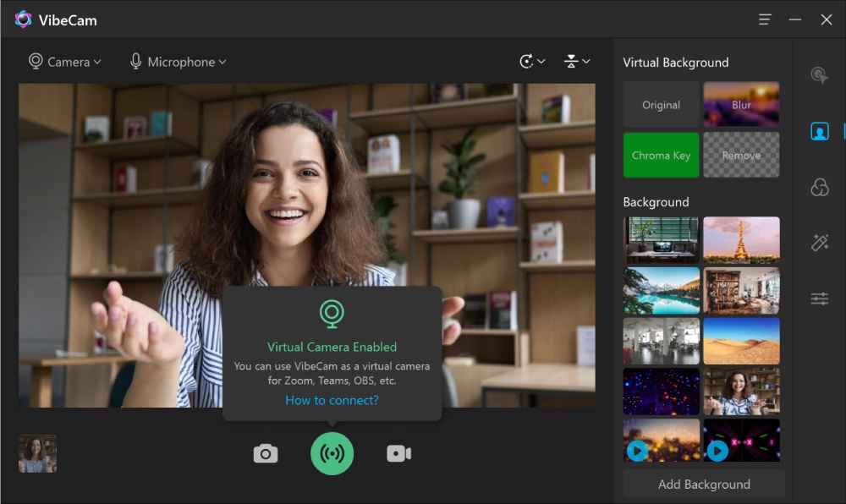Open the top sidebar camera scene icon

[x=819, y=76]
